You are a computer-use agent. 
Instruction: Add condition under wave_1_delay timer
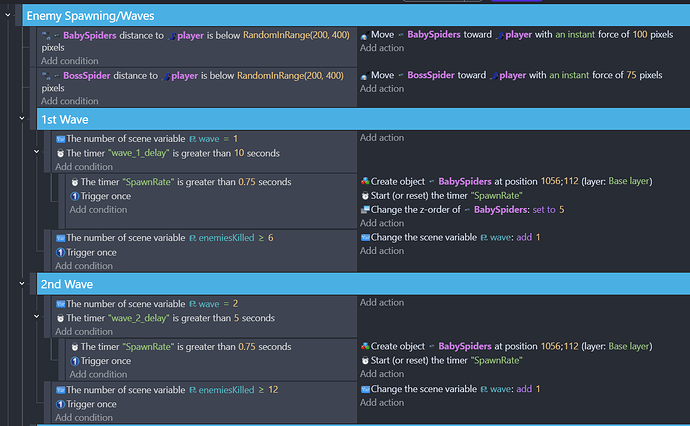point(84,167)
